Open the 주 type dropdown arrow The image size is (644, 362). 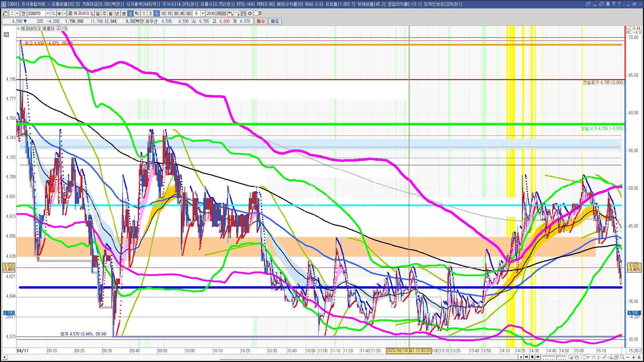17,13
